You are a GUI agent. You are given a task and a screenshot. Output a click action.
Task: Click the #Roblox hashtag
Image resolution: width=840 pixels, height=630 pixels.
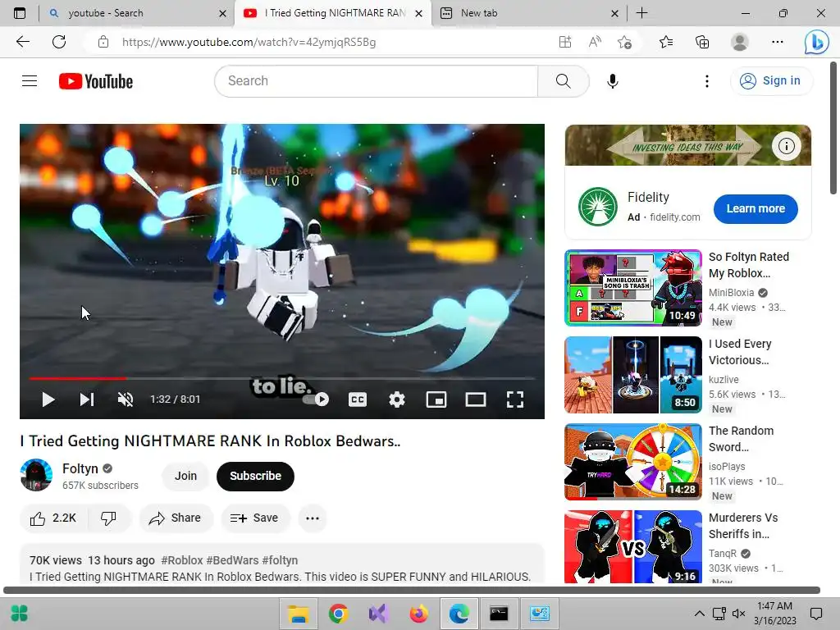(181, 560)
